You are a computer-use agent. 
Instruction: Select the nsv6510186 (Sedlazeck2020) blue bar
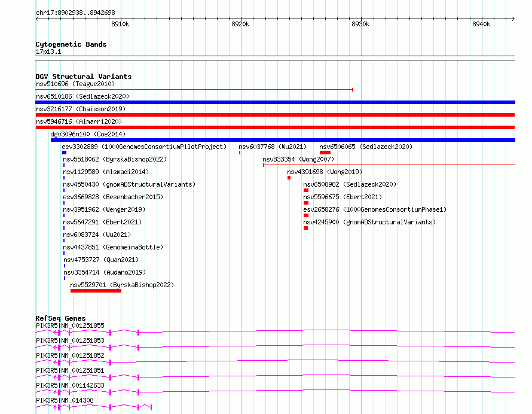[275, 102]
